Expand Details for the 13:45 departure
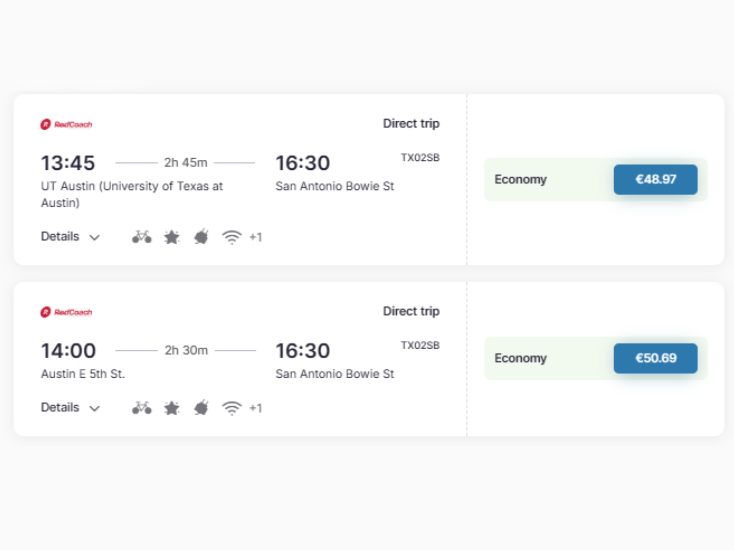 click(x=70, y=237)
